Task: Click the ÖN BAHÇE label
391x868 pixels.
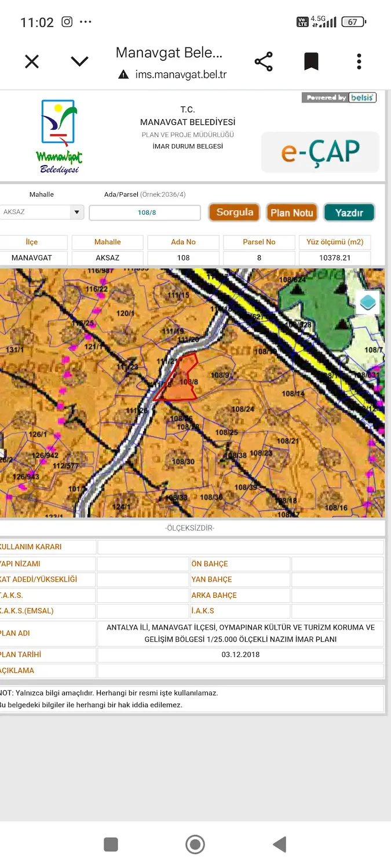Action: [x=210, y=564]
